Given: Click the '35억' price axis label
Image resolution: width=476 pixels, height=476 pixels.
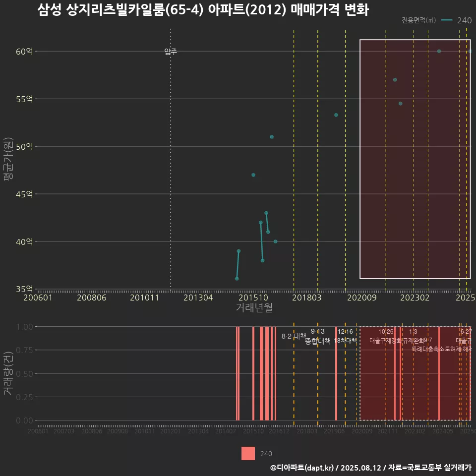Looking at the screenshot, I should pyautogui.click(x=24, y=289).
